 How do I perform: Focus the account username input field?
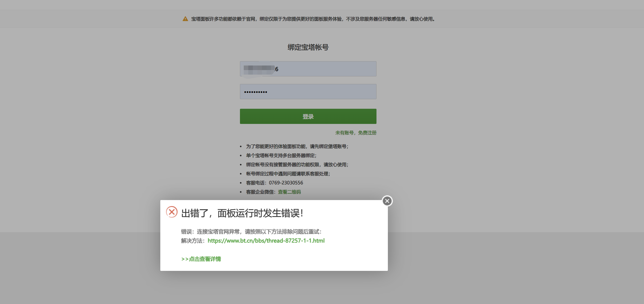pos(308,69)
